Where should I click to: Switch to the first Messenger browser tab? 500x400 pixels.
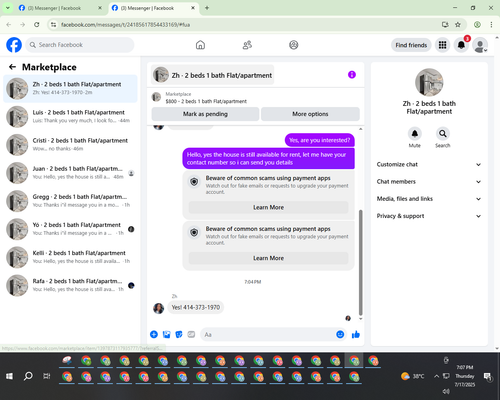59,8
